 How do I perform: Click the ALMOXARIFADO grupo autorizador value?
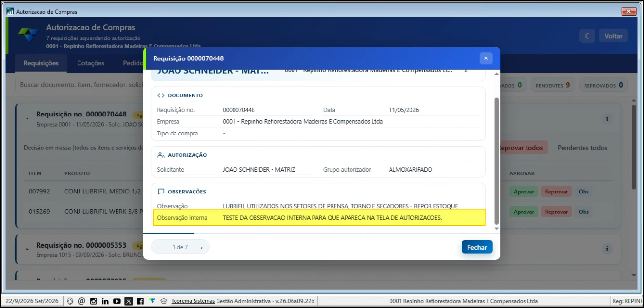coord(410,170)
